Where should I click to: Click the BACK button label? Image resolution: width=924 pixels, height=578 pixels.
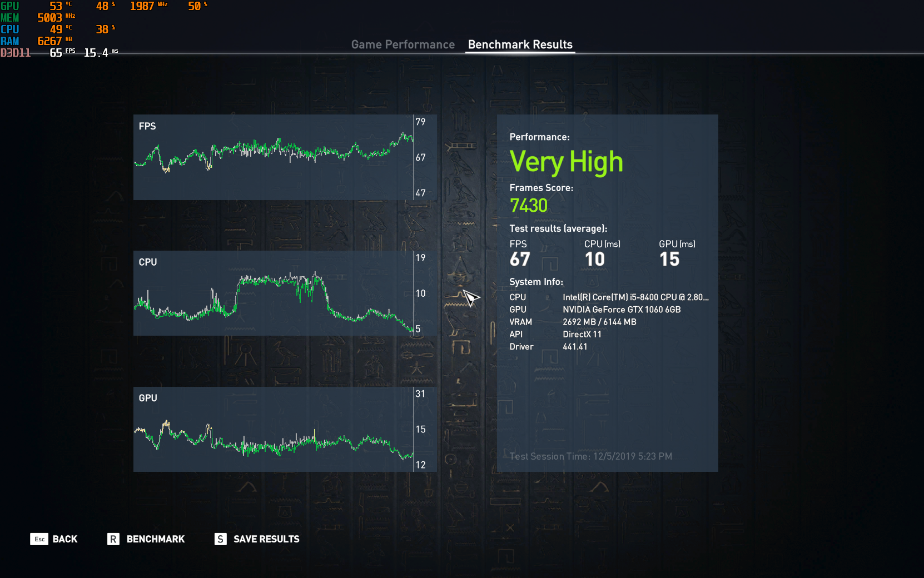(65, 539)
